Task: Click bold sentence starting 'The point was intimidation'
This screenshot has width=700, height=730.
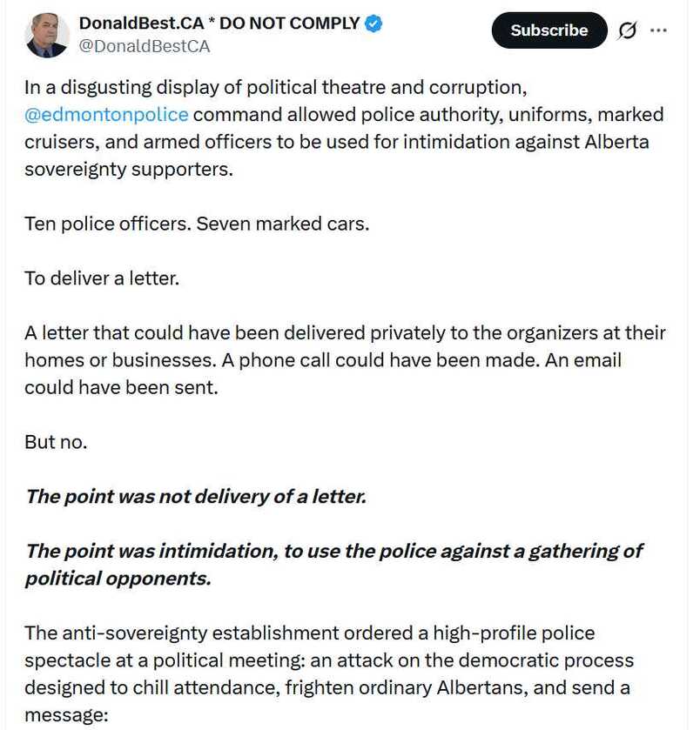Action: pyautogui.click(x=334, y=565)
